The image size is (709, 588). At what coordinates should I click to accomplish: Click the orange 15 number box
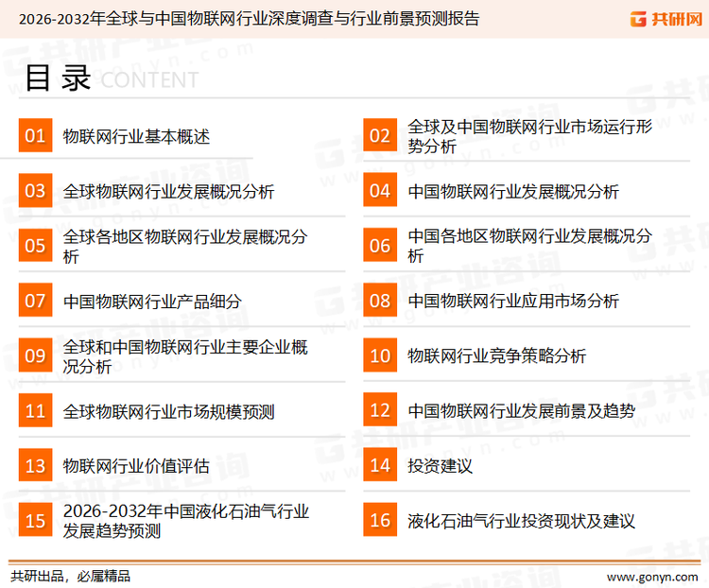click(35, 520)
